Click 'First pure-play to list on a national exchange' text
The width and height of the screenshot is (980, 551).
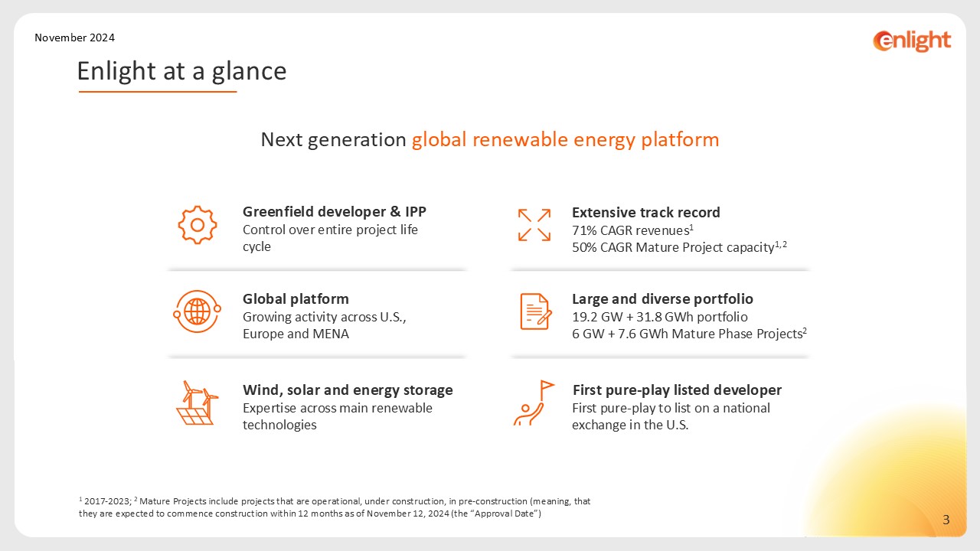(671, 416)
